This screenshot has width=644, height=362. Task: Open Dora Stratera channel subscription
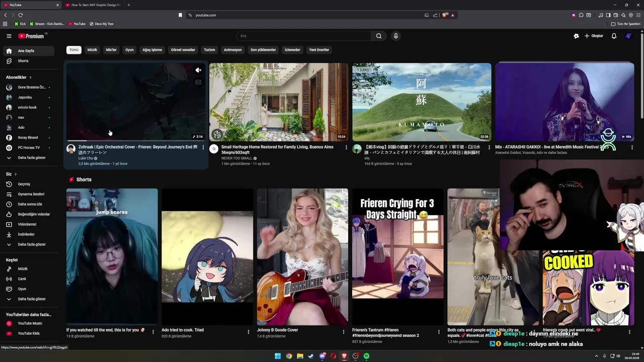coord(28,87)
